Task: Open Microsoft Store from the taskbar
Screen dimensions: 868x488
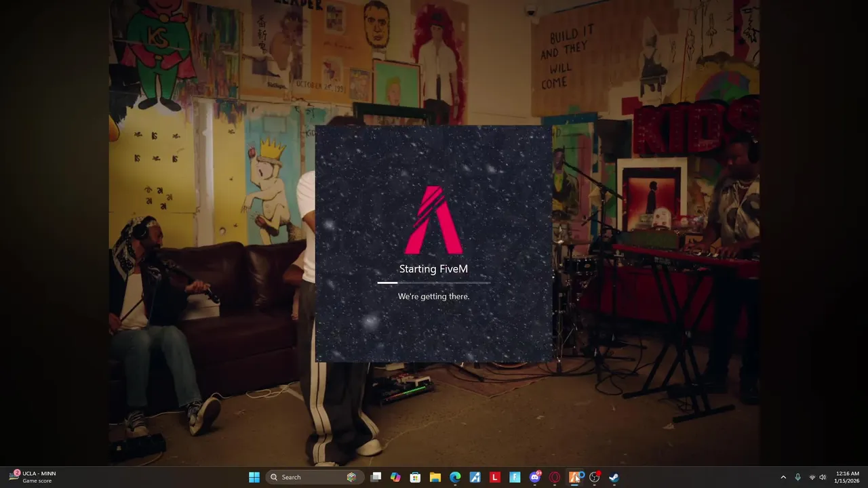Action: (x=415, y=477)
